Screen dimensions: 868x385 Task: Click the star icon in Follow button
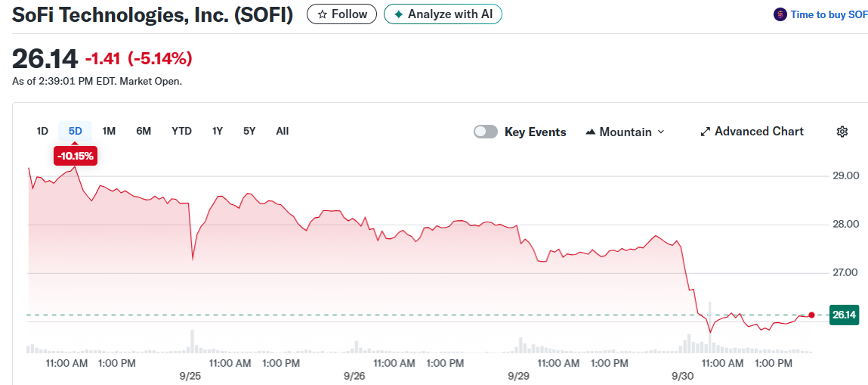click(x=323, y=14)
